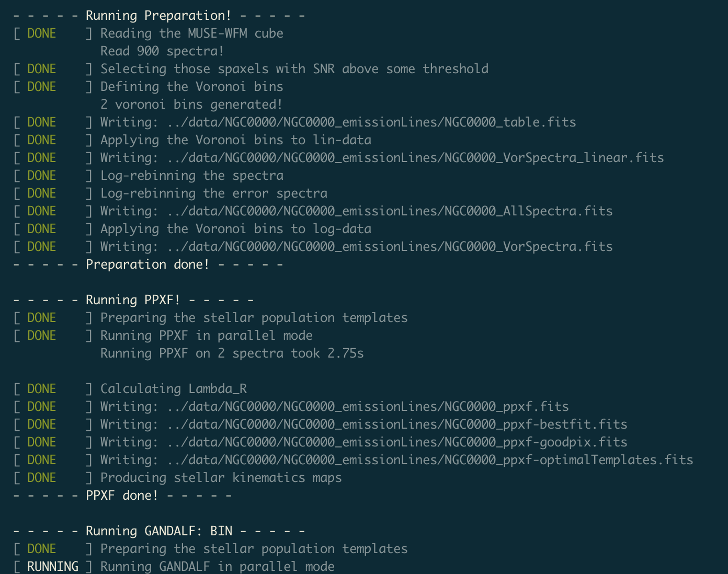Click the 'Producing stellar kinematics maps' line
The width and height of the screenshot is (728, 574).
[x=221, y=478]
